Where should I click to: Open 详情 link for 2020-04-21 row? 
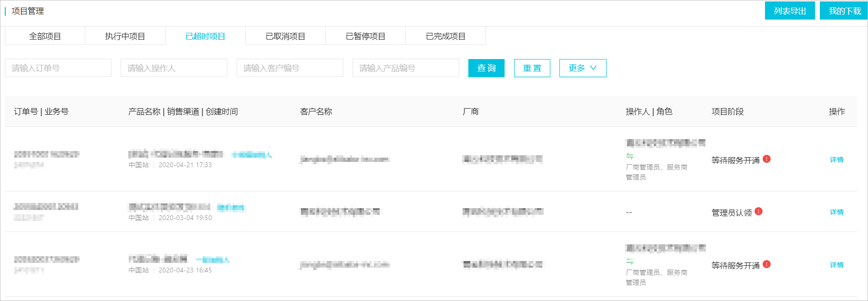pyautogui.click(x=837, y=160)
